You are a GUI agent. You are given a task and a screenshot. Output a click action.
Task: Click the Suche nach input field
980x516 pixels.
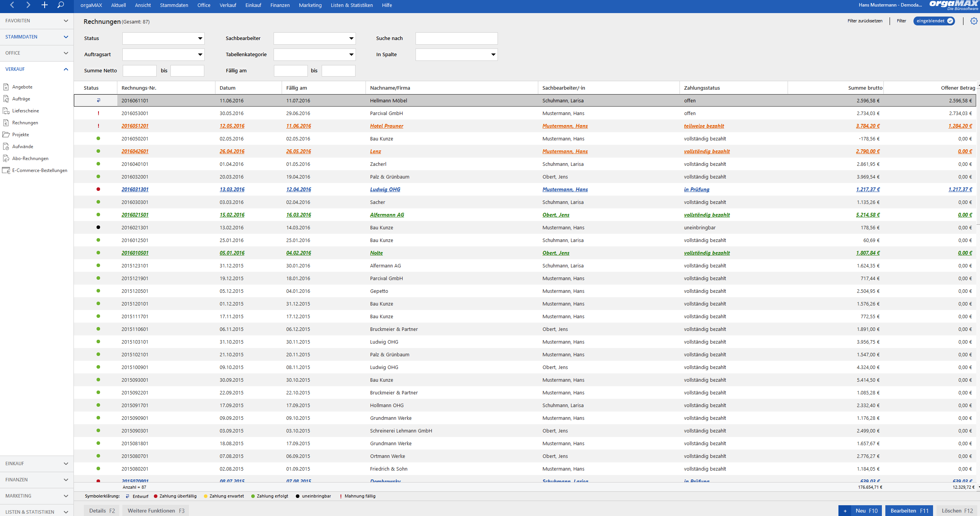[456, 38]
